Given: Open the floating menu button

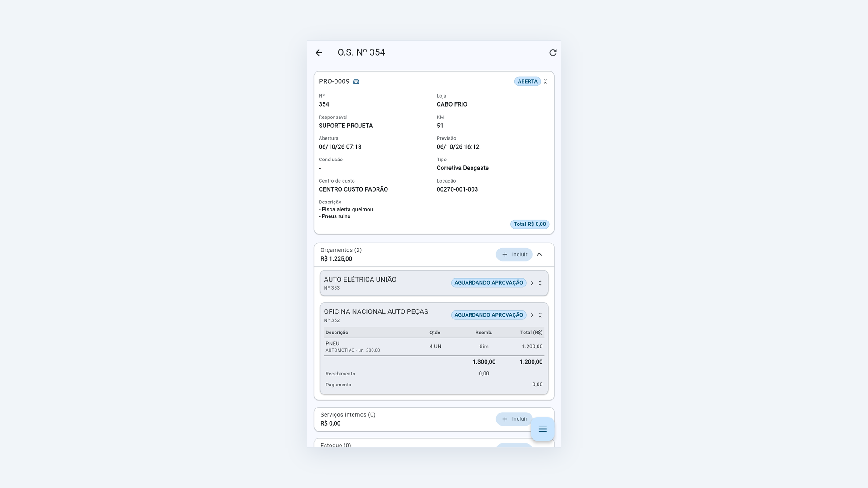Looking at the screenshot, I should tap(542, 429).
